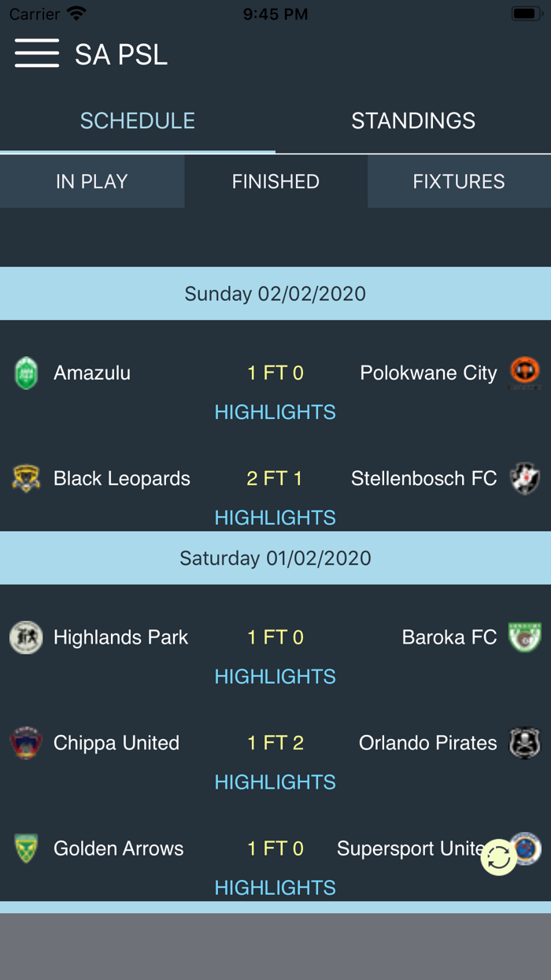Open highlights for Amazulu versus Polokwane City
The width and height of the screenshot is (551, 980).
click(275, 411)
